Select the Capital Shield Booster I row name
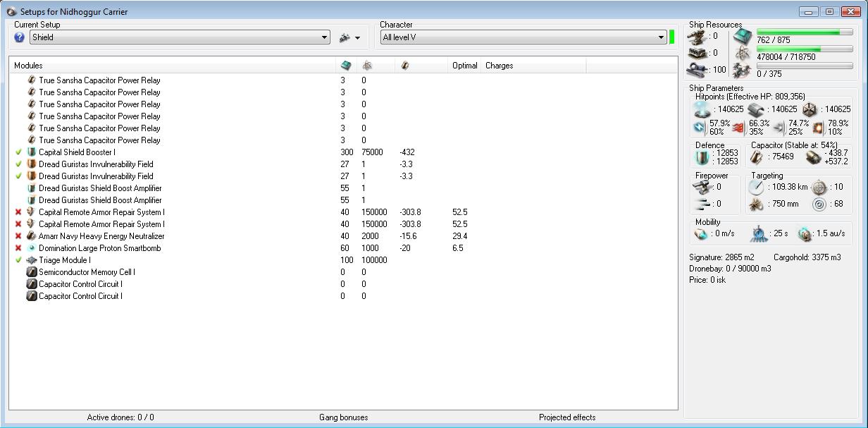868x428 pixels. click(x=77, y=152)
